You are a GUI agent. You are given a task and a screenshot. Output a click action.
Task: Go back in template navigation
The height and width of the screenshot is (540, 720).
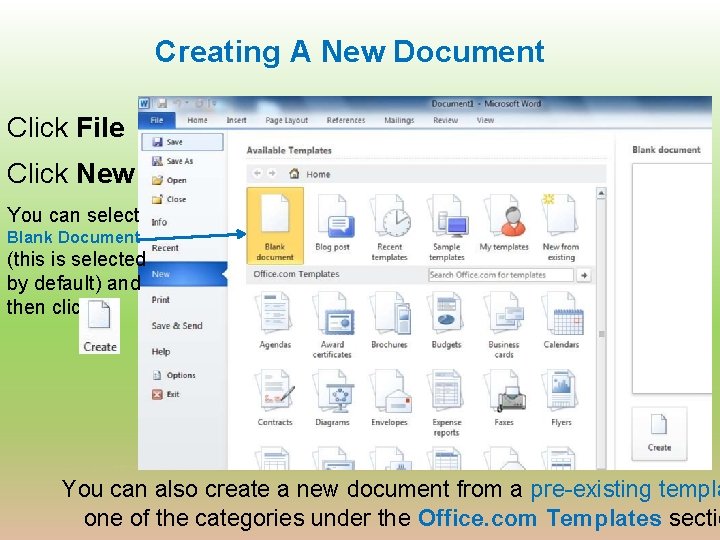257,173
